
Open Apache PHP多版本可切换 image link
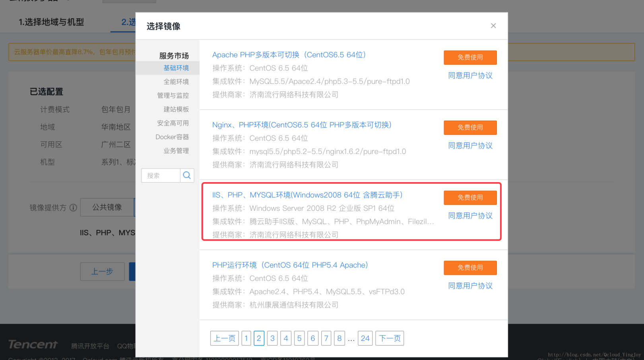click(x=289, y=55)
